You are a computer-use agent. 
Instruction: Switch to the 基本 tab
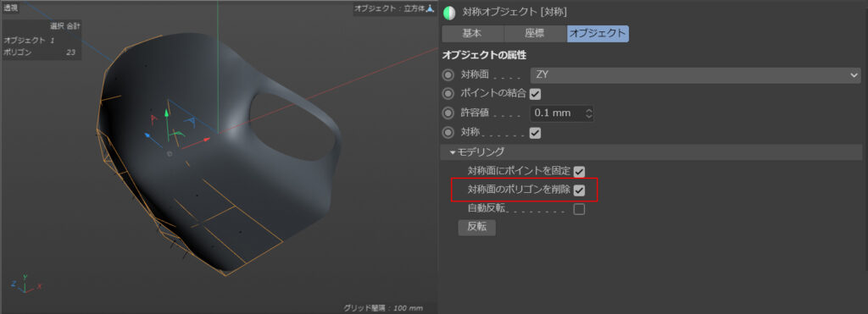(472, 33)
